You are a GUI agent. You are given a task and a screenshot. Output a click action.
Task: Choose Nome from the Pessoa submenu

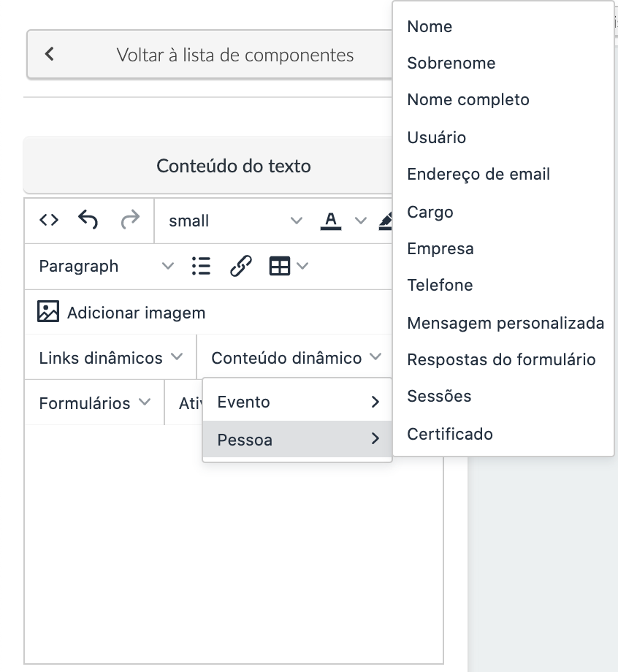503,26
